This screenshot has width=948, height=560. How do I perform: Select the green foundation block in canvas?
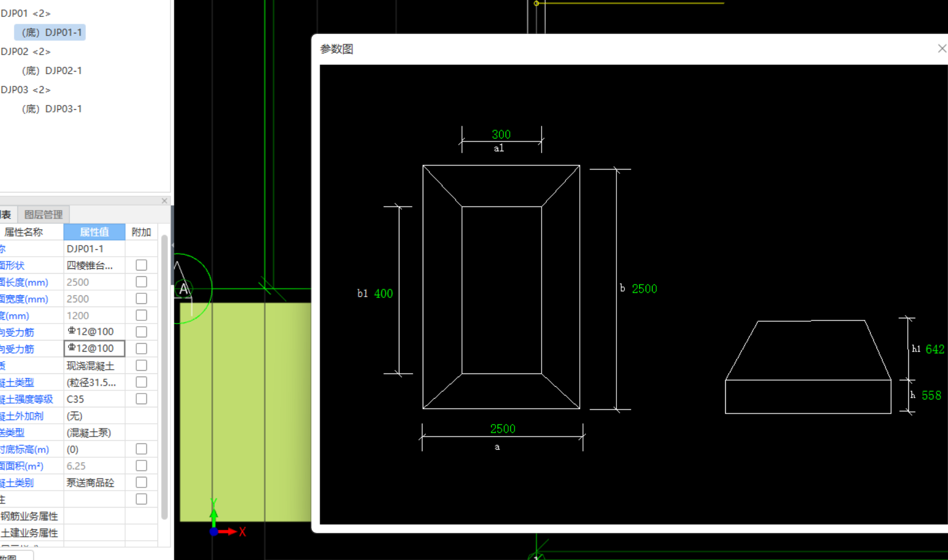pyautogui.click(x=245, y=412)
